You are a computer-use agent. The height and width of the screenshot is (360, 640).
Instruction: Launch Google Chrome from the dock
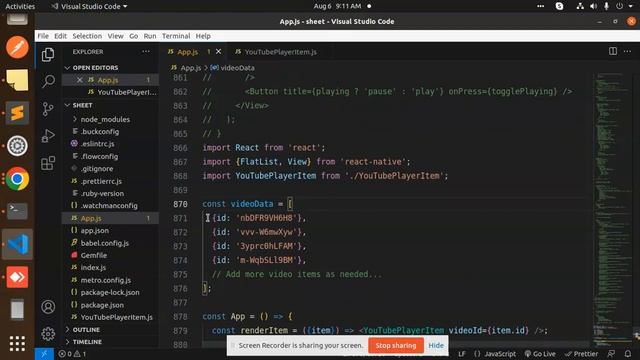point(17,179)
